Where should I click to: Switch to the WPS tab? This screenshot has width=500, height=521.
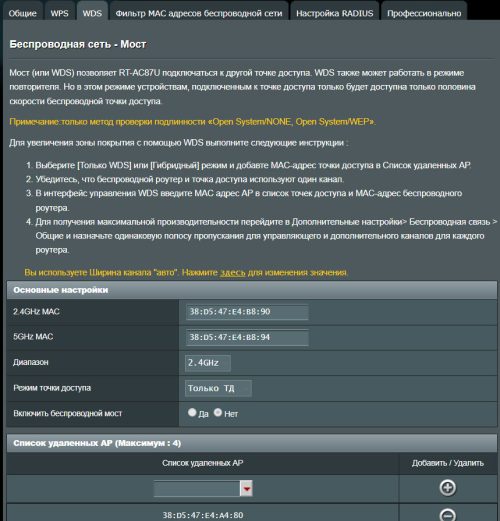[59, 13]
